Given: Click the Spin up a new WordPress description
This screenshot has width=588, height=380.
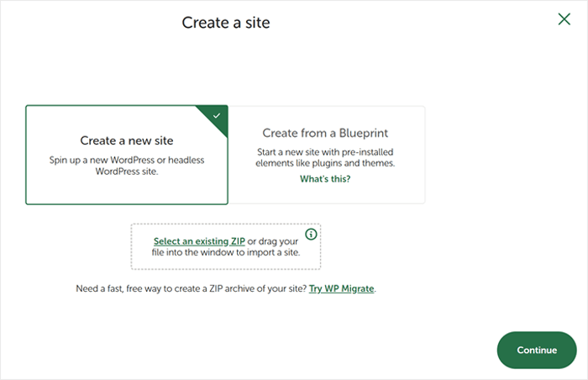Looking at the screenshot, I should point(127,160).
